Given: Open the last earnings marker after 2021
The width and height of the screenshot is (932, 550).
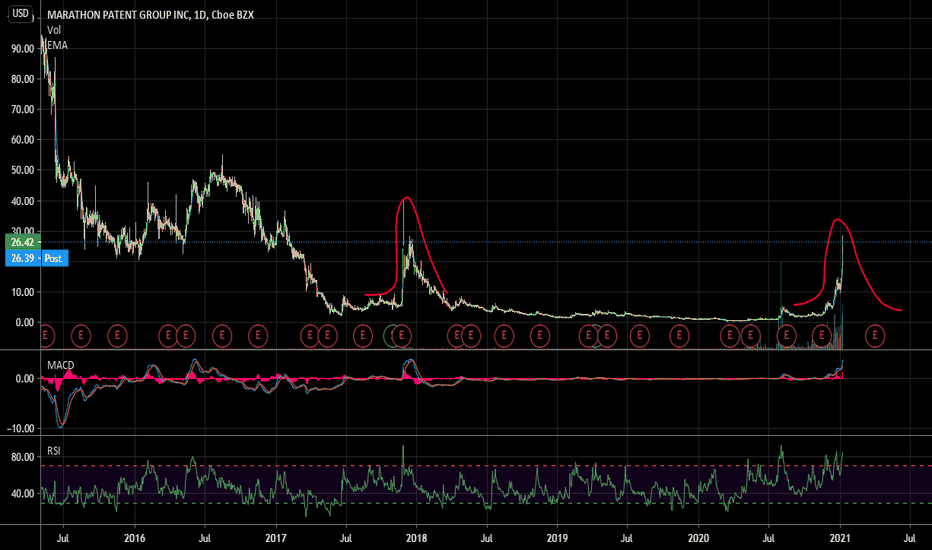Looking at the screenshot, I should (x=875, y=336).
